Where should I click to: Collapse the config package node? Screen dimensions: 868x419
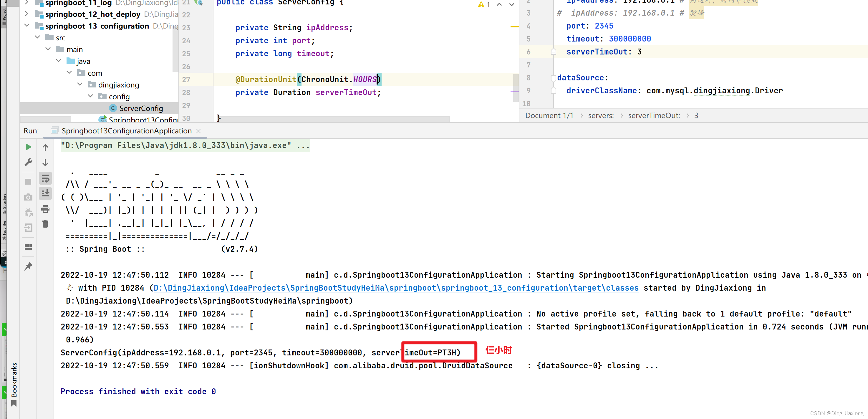click(90, 96)
